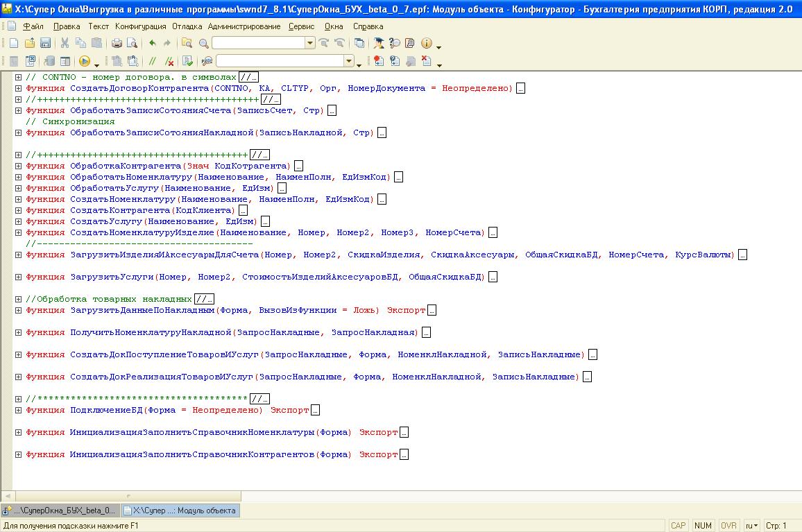802x532 pixels.
Task: Click the magnifier Find icon
Action: (204, 43)
